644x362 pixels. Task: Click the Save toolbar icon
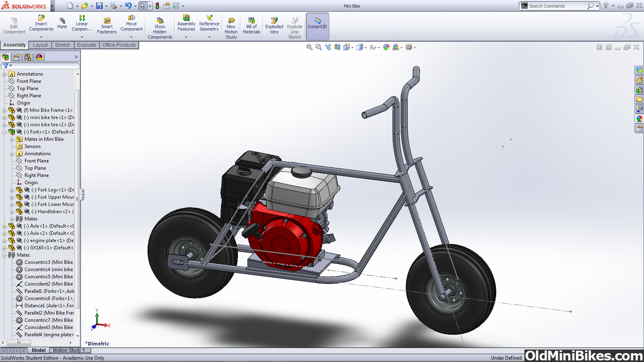[x=99, y=6]
